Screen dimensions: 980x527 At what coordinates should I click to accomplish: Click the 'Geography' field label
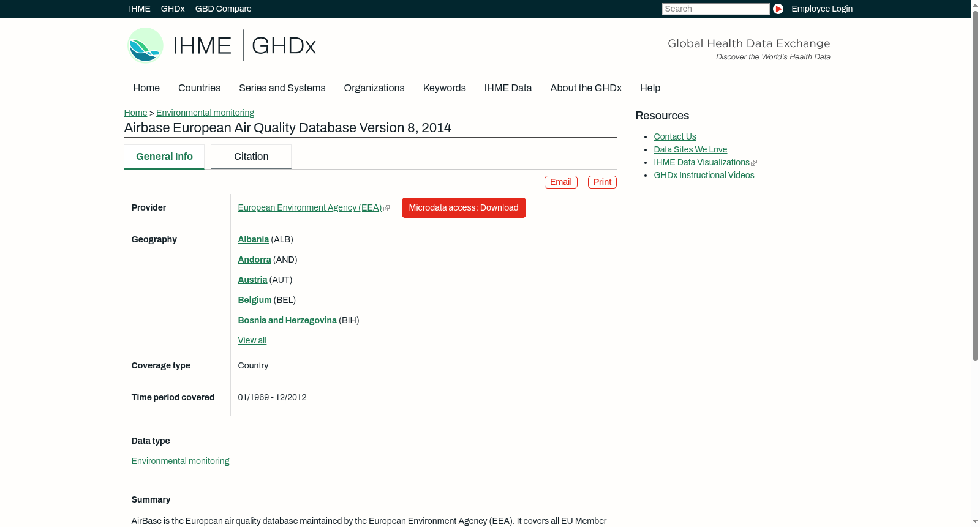click(x=154, y=239)
